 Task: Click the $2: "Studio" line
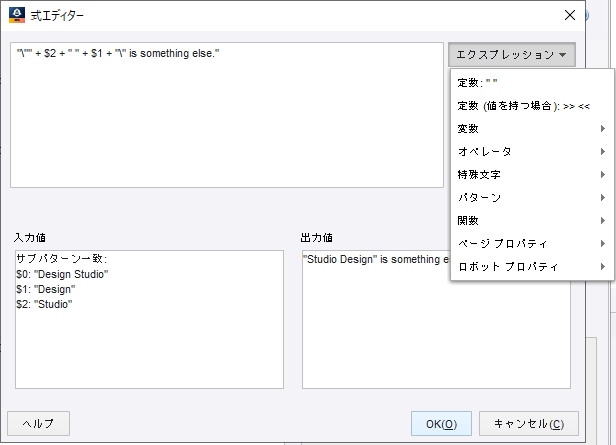click(x=44, y=304)
